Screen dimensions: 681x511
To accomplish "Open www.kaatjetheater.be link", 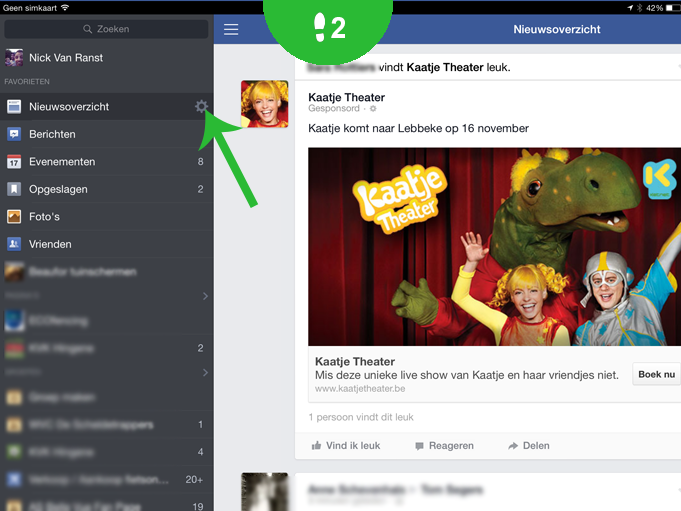I will 360,389.
